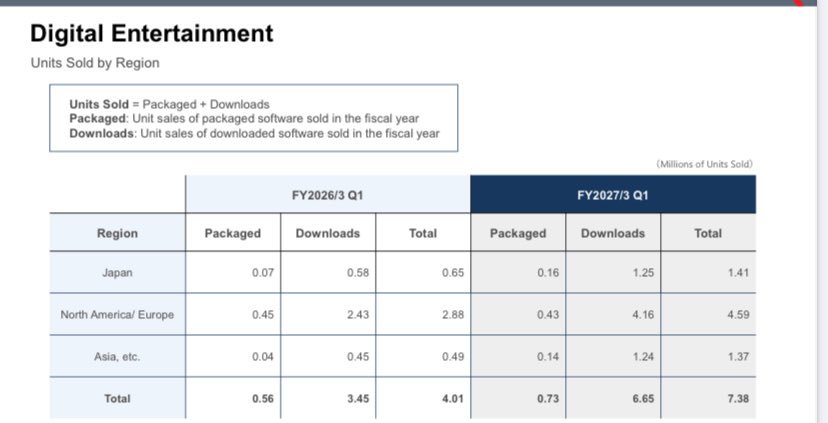
Task: Select the "FY2026/3 Q1" column group header
Action: (x=327, y=195)
